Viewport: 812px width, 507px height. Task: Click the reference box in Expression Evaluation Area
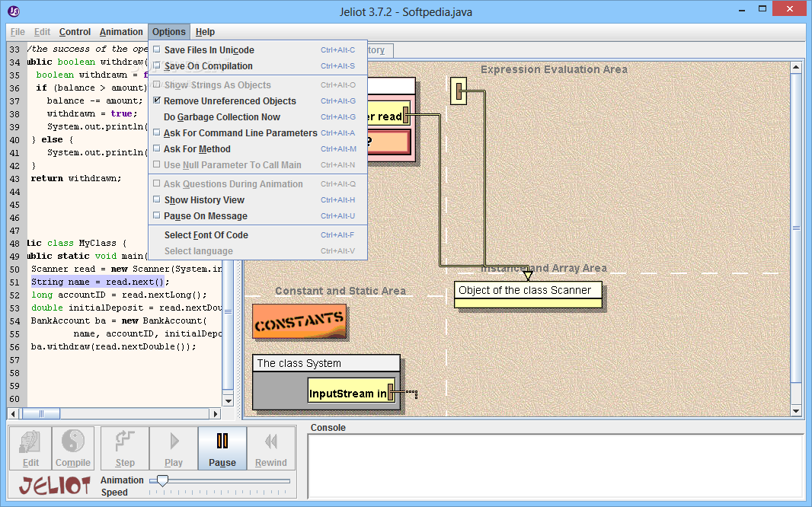pyautogui.click(x=459, y=91)
